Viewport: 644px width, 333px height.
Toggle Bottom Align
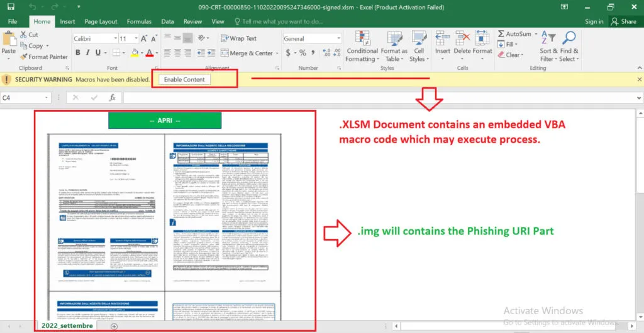[x=187, y=38]
